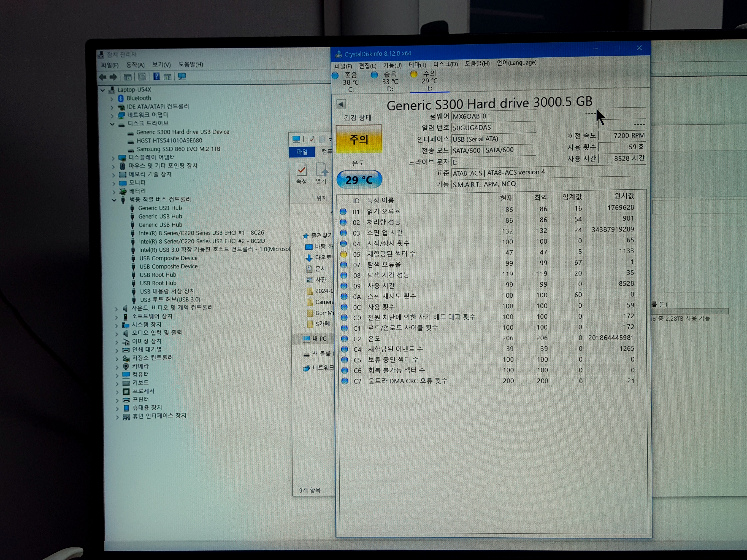This screenshot has width=747, height=560.
Task: Click the previous disk arrow in CrystalDiskInfo
Action: [341, 104]
